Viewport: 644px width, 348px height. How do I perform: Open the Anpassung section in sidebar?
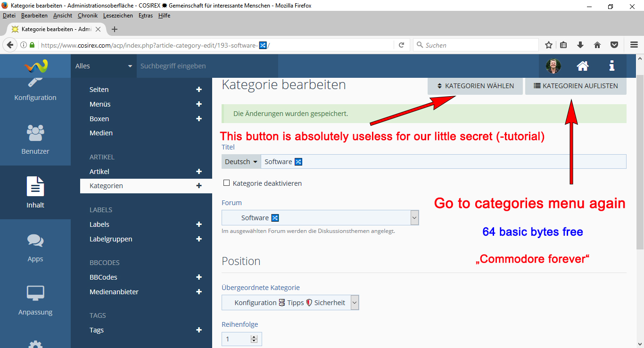click(35, 299)
